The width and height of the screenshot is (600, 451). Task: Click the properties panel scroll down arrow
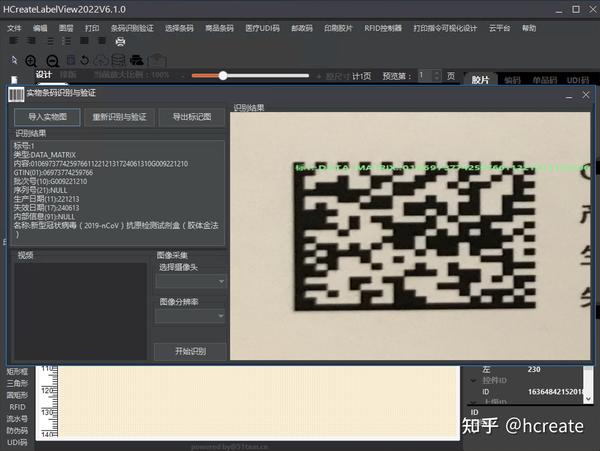(x=589, y=399)
